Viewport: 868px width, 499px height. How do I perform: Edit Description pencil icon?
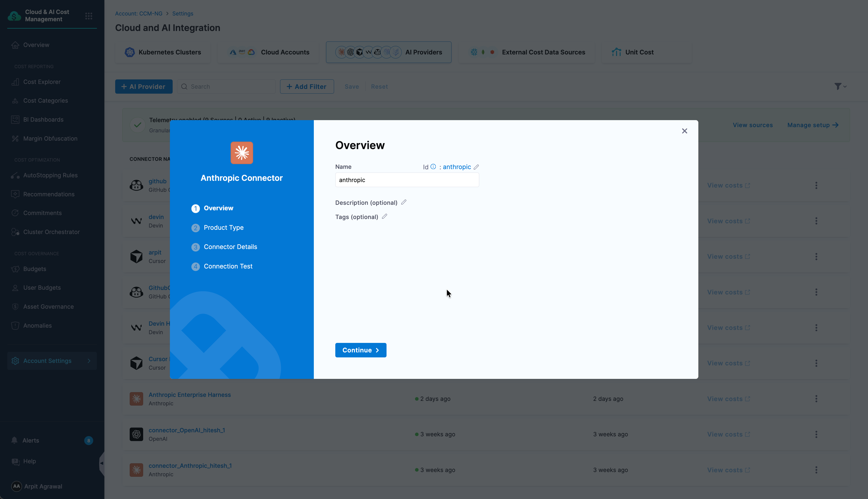(x=404, y=202)
